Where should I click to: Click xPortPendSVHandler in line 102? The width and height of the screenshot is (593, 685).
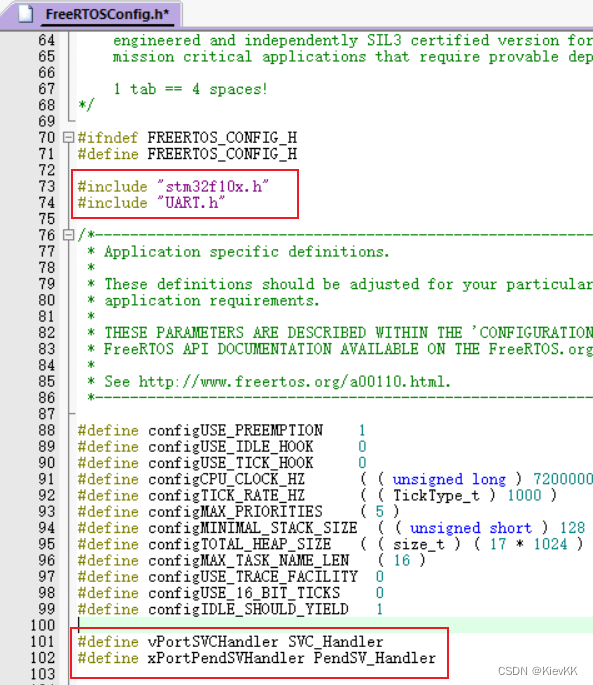(x=226, y=658)
